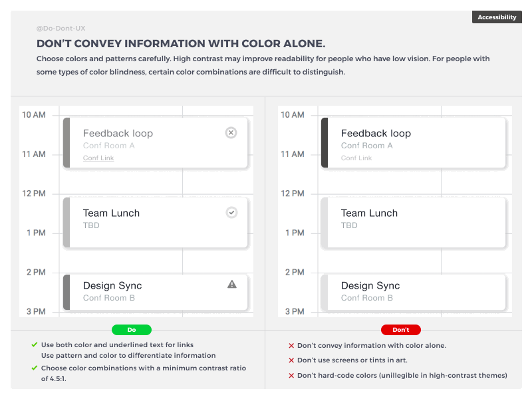
Task: Click the Accessibility badge in the top-right corner
Action: (x=497, y=17)
